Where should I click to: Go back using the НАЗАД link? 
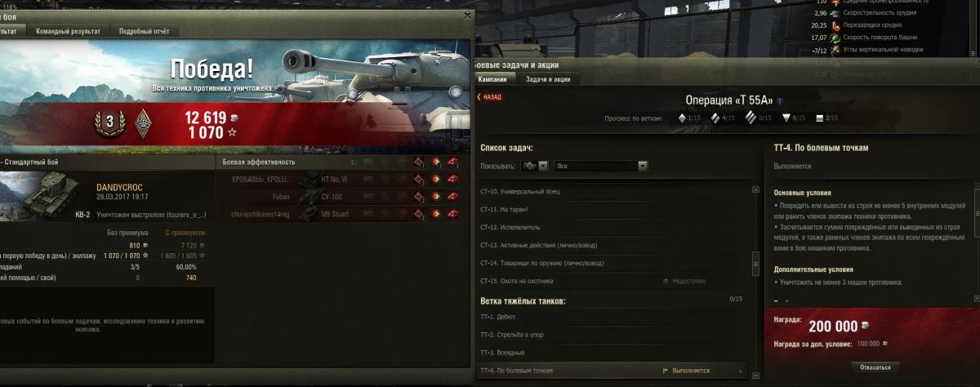point(489,96)
